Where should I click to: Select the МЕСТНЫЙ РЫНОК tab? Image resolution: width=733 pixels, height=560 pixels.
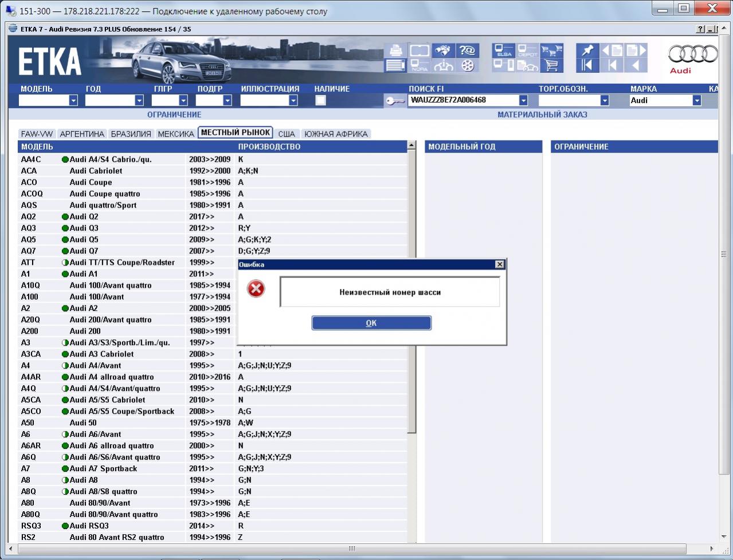point(236,132)
